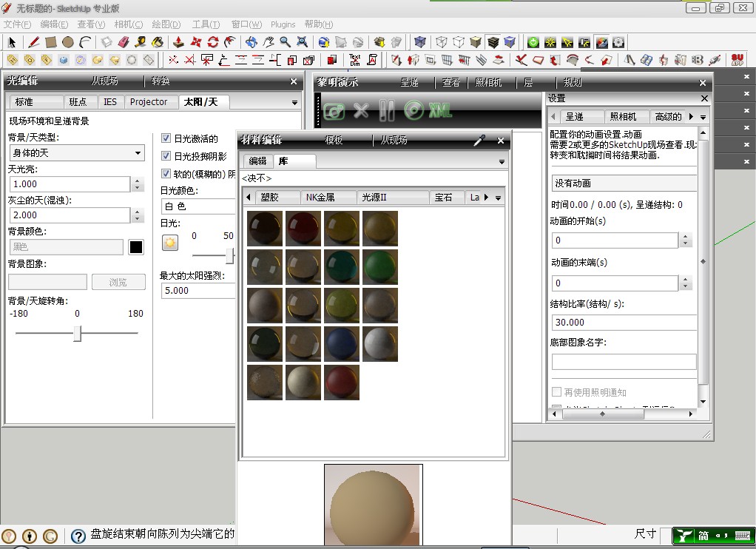Screen dimensions: 756x549
Task: Open the 背景/天类型 dropdown
Action: (77, 153)
